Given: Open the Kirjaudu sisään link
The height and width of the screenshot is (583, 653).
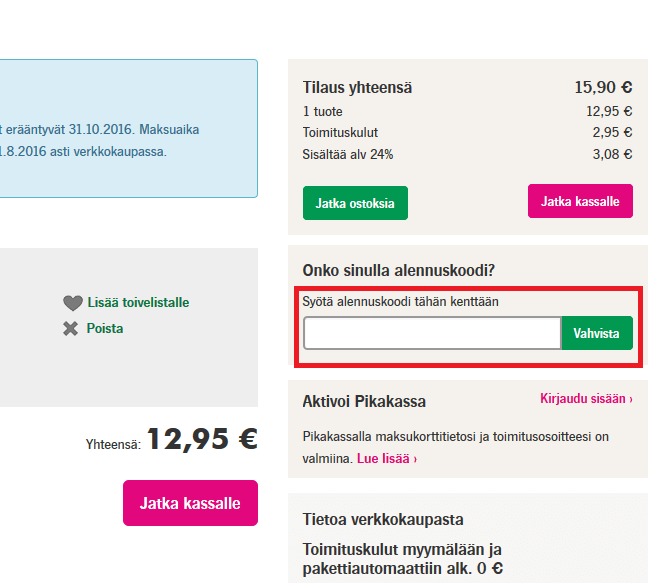Looking at the screenshot, I should tap(586, 399).
